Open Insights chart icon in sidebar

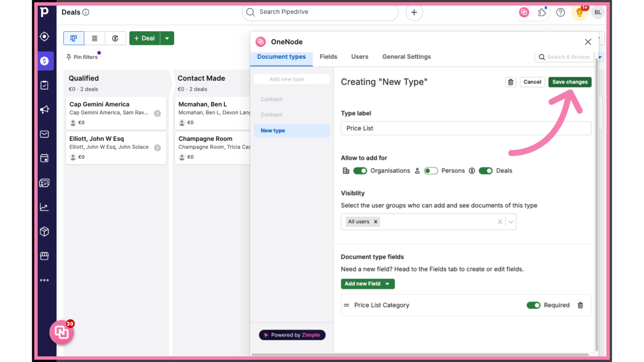tap(44, 207)
